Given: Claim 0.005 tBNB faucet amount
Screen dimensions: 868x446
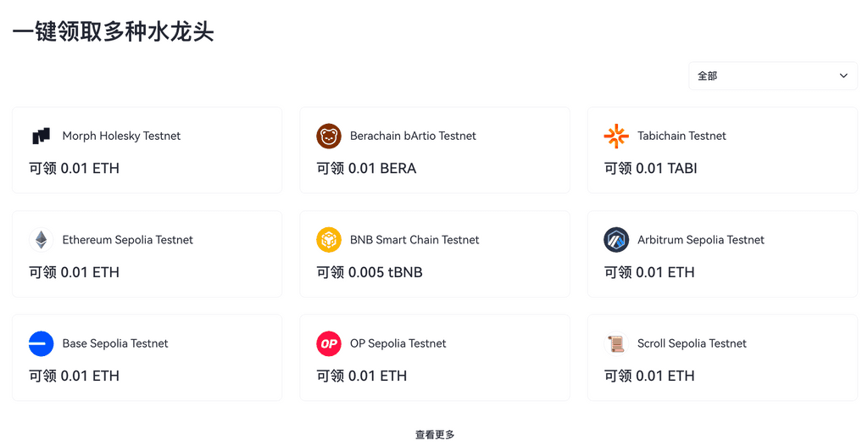Looking at the screenshot, I should 370,272.
